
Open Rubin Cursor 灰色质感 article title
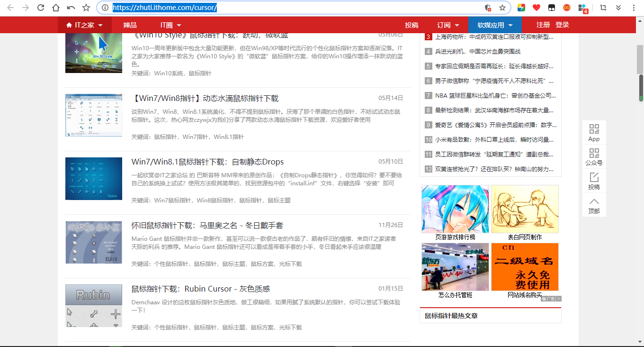click(201, 289)
